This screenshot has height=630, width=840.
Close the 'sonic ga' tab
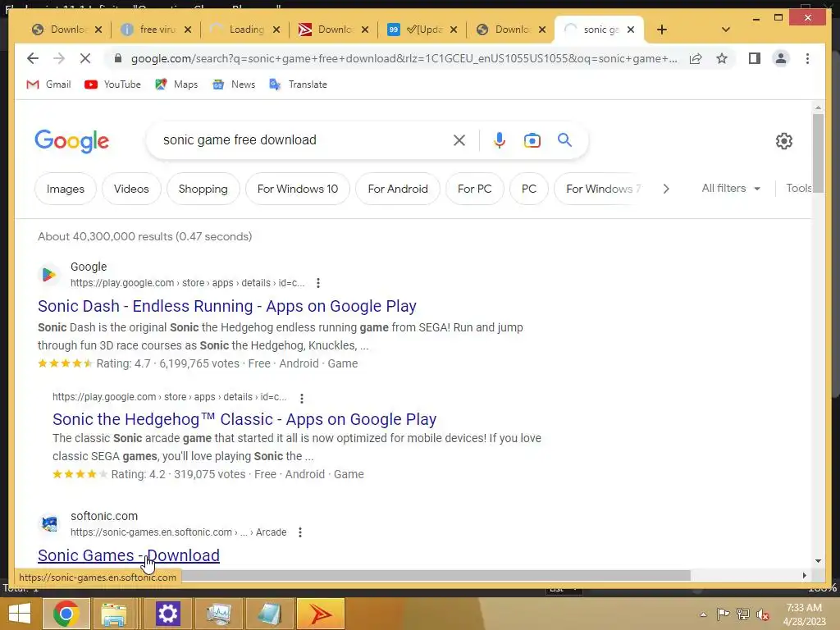click(631, 30)
